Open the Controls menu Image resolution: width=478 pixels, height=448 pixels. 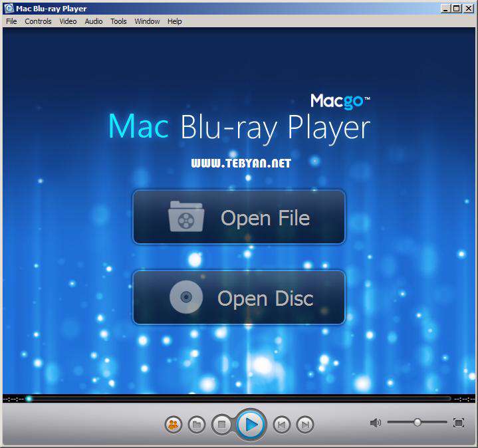38,21
